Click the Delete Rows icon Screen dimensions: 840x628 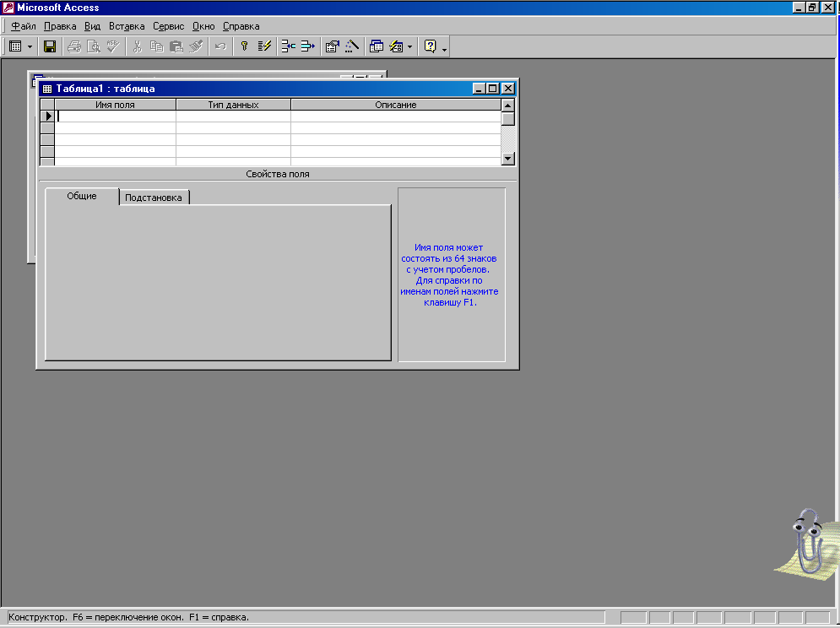[307, 46]
